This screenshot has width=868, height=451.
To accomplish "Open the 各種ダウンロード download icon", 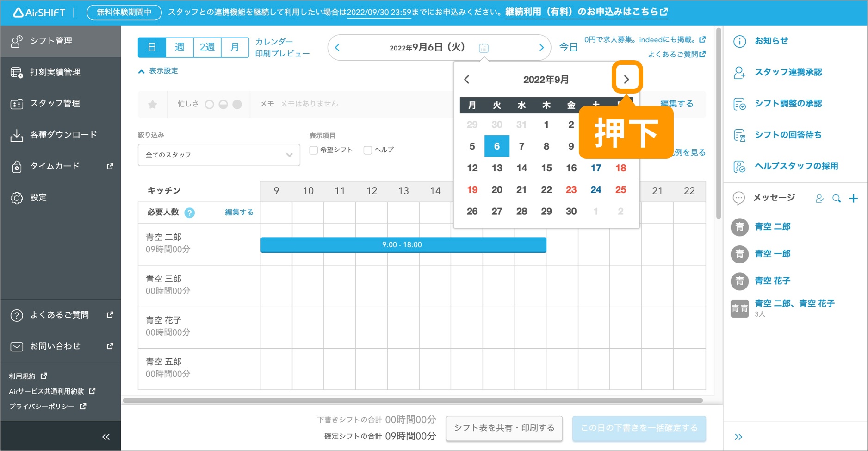I will coord(17,135).
